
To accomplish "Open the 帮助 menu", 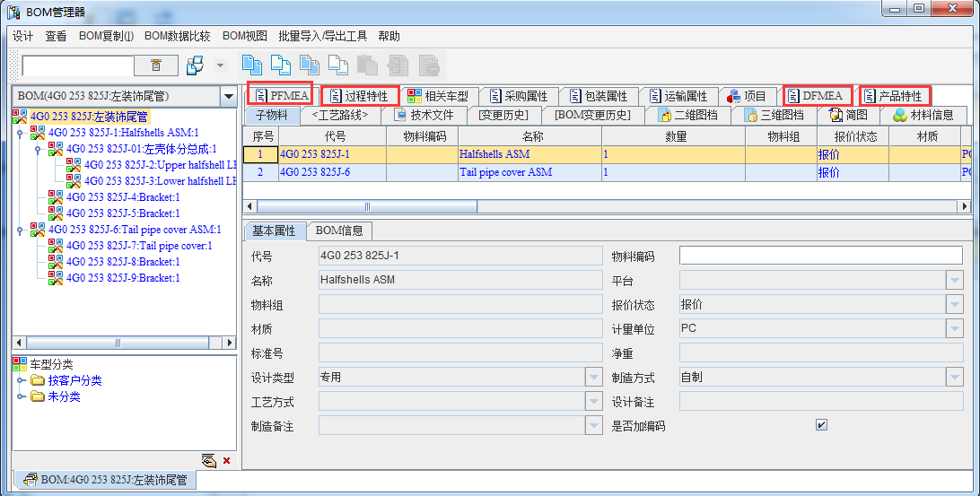I will [389, 36].
